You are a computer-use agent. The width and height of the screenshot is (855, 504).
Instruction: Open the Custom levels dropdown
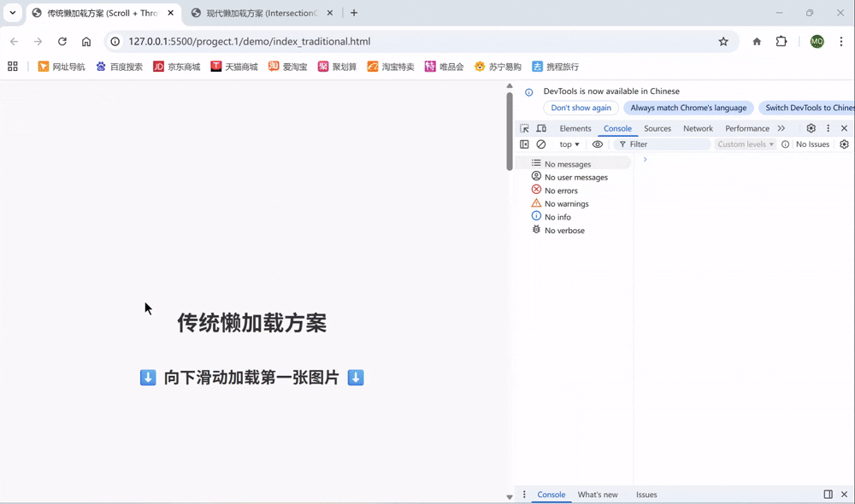tap(745, 144)
